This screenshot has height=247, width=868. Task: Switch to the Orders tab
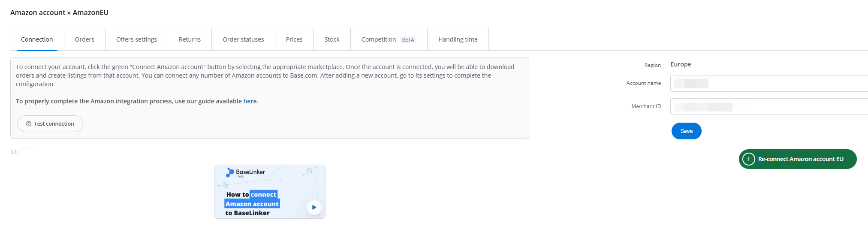click(x=84, y=39)
